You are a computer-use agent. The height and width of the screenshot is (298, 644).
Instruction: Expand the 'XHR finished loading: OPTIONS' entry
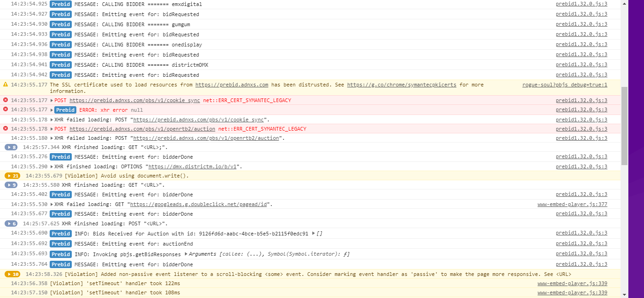tap(52, 166)
